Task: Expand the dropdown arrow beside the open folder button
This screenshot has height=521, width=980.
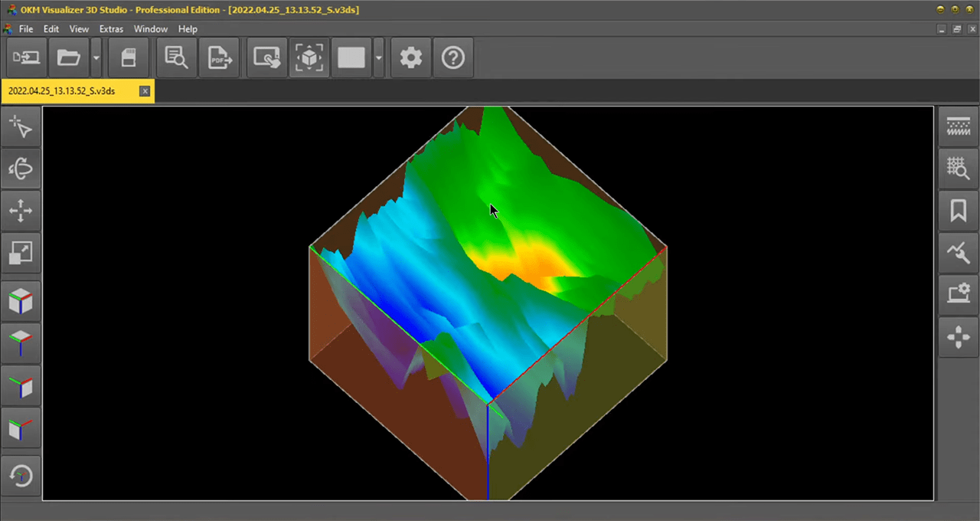Action: [96, 57]
